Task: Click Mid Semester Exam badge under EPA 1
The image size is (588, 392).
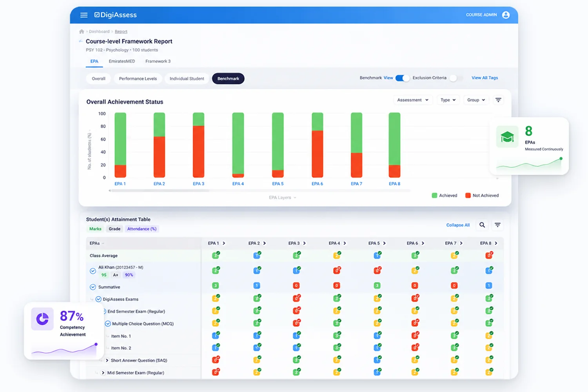Action: point(216,372)
